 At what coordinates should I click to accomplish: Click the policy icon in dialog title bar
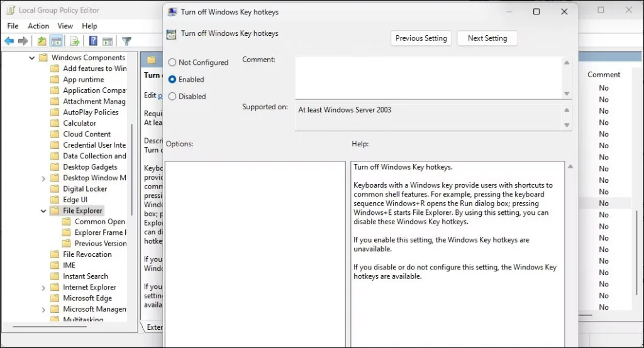[x=172, y=12]
